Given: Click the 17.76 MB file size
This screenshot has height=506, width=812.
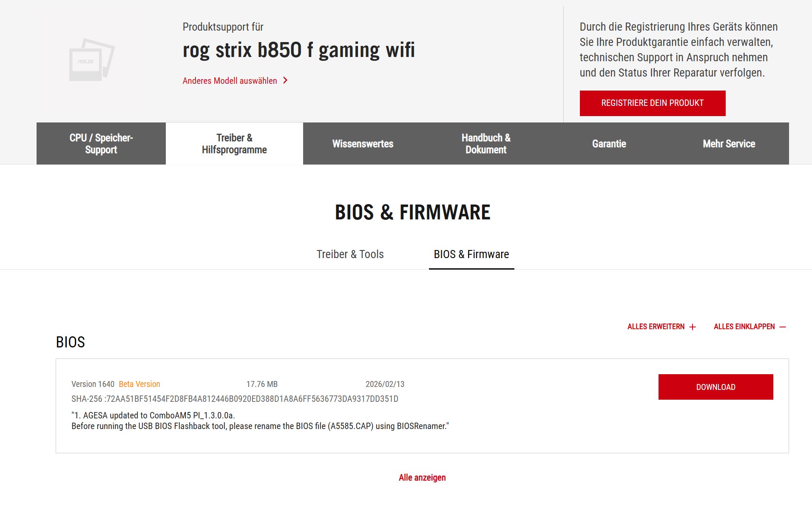Looking at the screenshot, I should click(x=262, y=384).
